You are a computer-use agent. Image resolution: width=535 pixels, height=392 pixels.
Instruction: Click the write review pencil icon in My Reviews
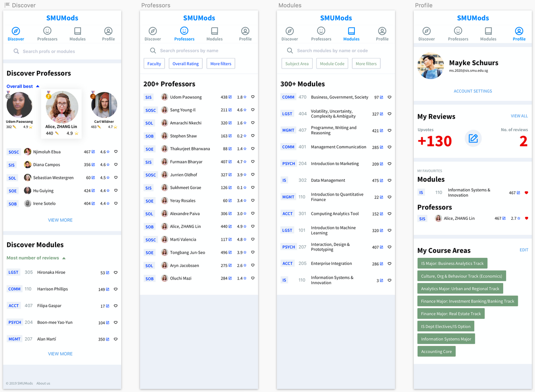(x=473, y=138)
